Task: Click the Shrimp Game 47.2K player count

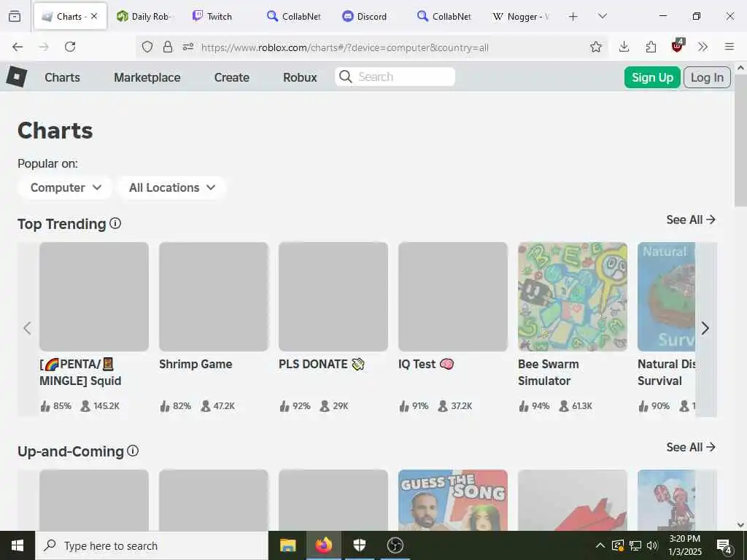Action: pyautogui.click(x=218, y=406)
